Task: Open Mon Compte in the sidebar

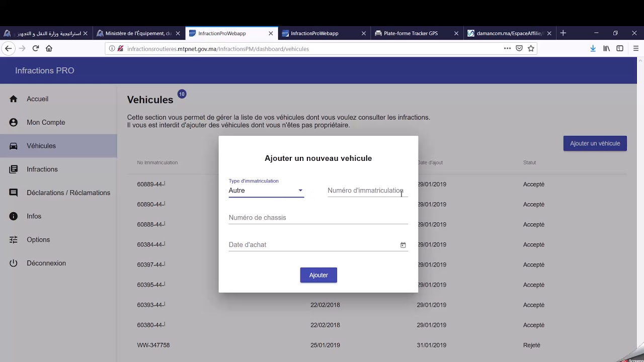Action: pos(58,122)
